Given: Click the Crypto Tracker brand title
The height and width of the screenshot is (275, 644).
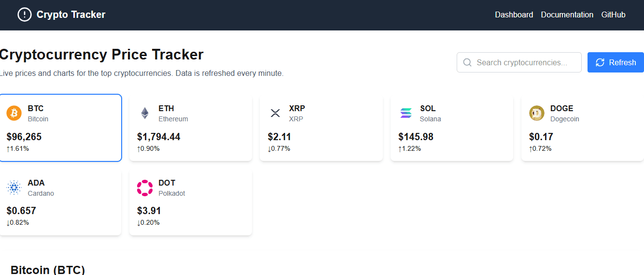Looking at the screenshot, I should tap(71, 14).
